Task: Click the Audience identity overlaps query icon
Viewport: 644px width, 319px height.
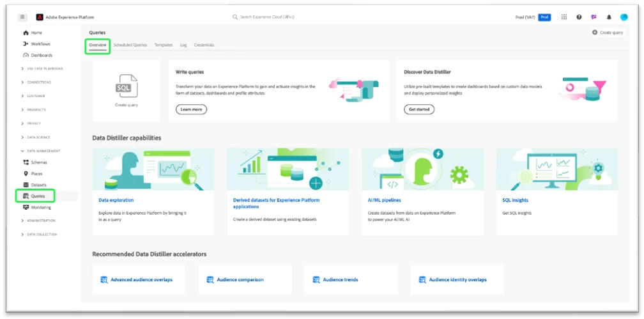Action: [423, 280]
